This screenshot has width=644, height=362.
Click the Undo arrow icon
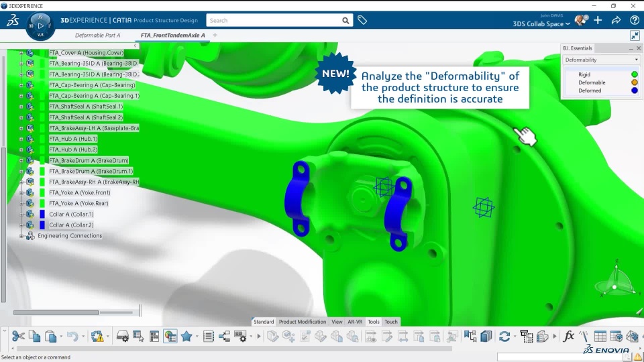coord(72,337)
